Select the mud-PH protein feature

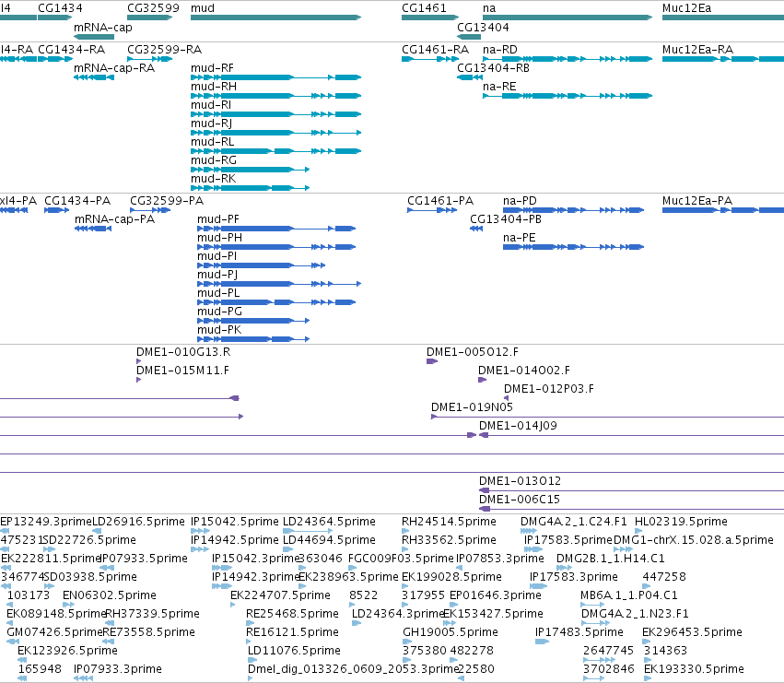click(x=276, y=247)
